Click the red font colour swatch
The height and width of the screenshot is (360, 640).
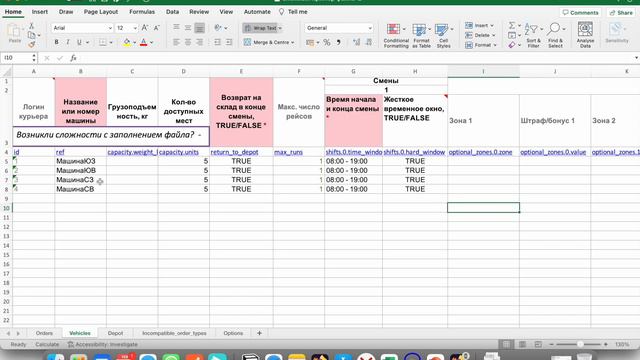(143, 42)
